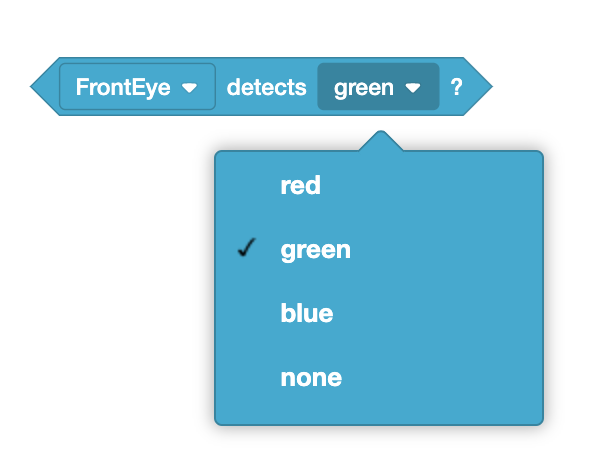Viewport: 602px width, 472px height.
Task: Click empty menu area below none
Action: (378, 408)
